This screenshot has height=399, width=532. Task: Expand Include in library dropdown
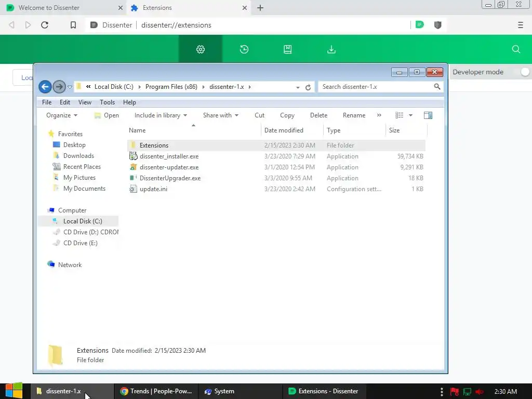click(161, 115)
